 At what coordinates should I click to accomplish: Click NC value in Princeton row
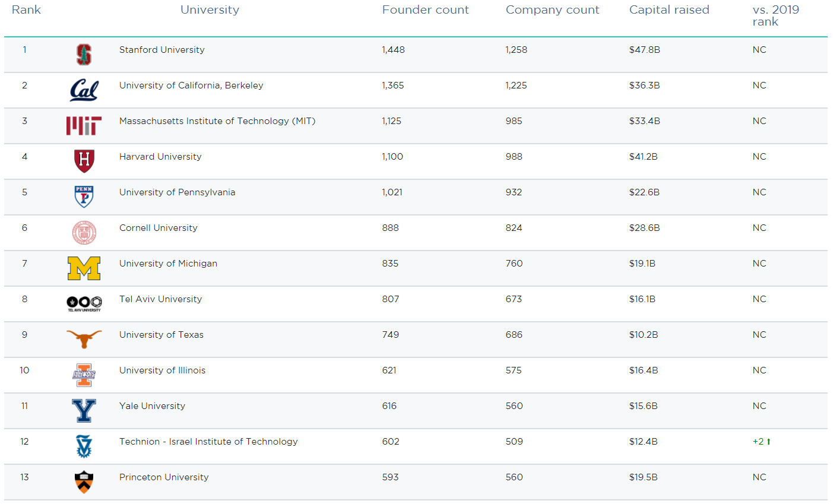(x=759, y=477)
